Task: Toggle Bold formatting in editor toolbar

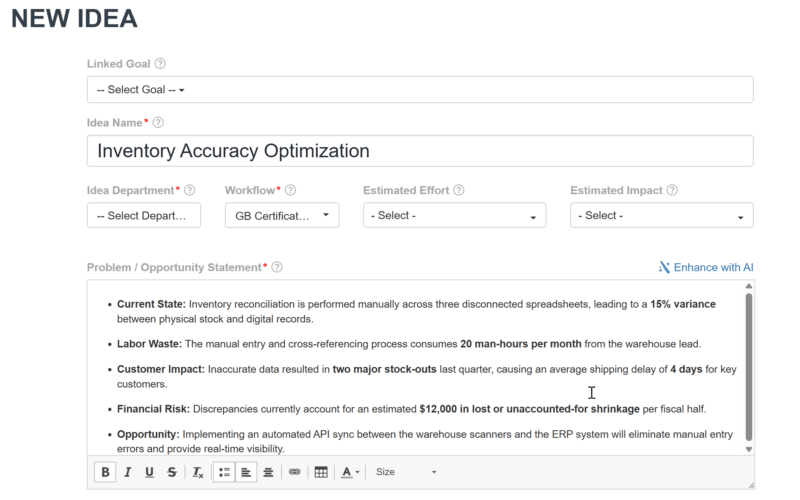Action: [x=105, y=472]
